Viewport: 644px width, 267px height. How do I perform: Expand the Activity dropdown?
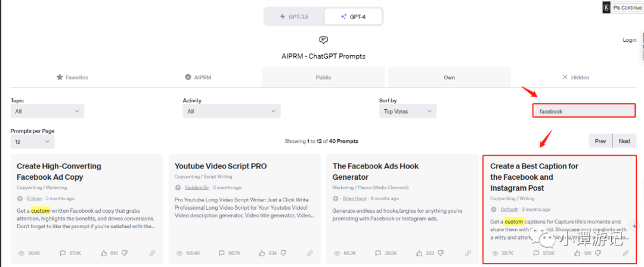(x=231, y=111)
